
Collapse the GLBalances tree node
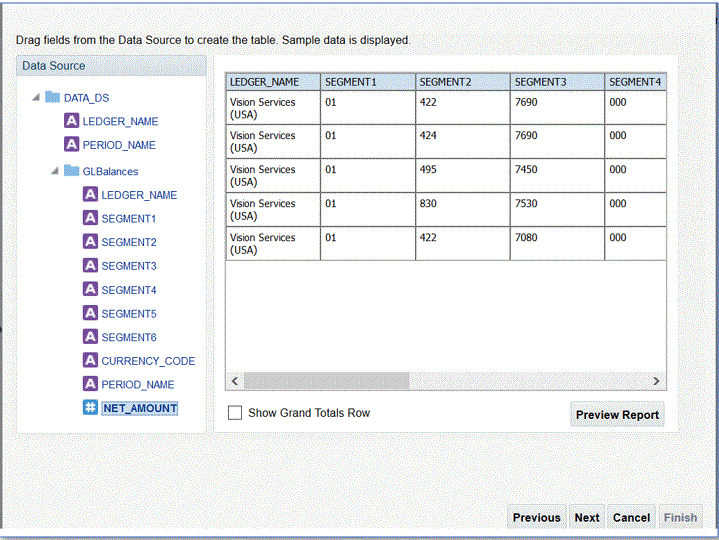coord(56,171)
